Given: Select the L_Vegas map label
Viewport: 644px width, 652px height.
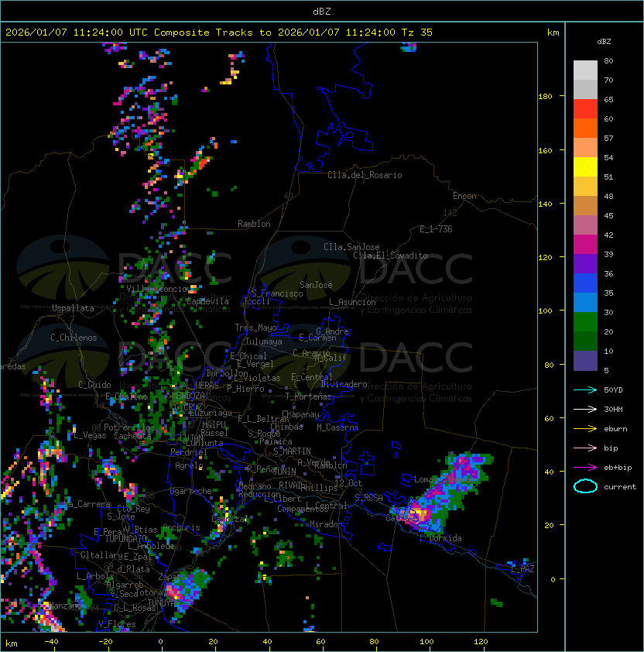Looking at the screenshot, I should [90, 435].
